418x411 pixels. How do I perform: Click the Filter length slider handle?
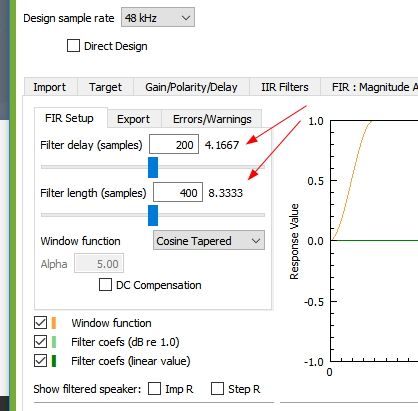click(x=153, y=215)
